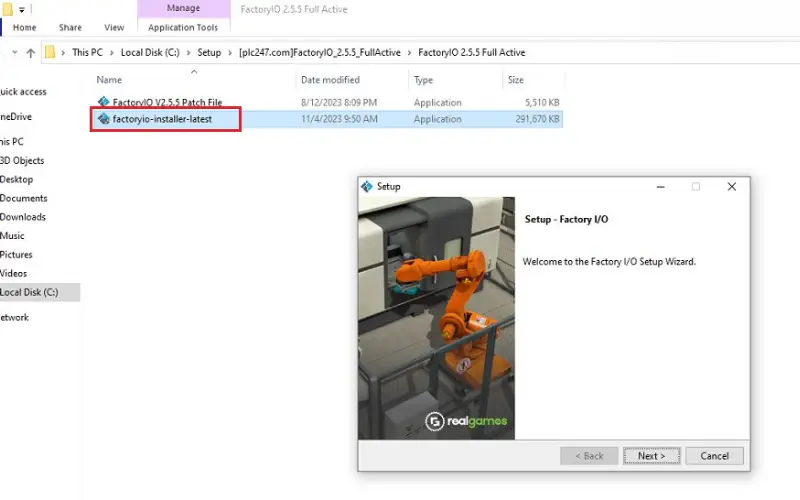Expand chevron before FactoryIO 2.5.5 Full Active
The width and height of the screenshot is (800, 500).
409,53
